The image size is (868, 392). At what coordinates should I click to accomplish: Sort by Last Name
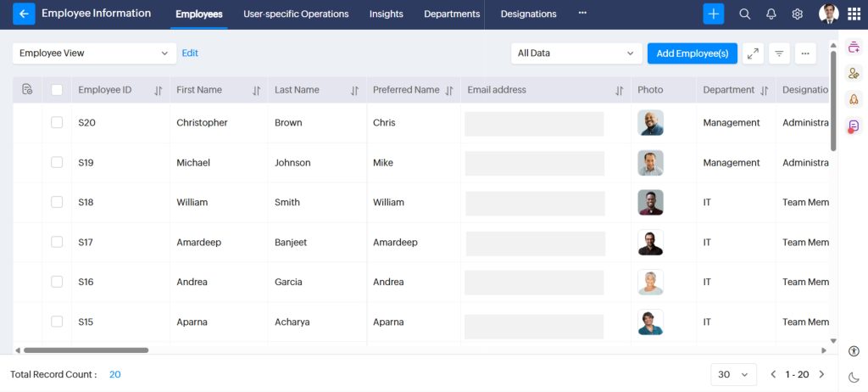coord(354,91)
